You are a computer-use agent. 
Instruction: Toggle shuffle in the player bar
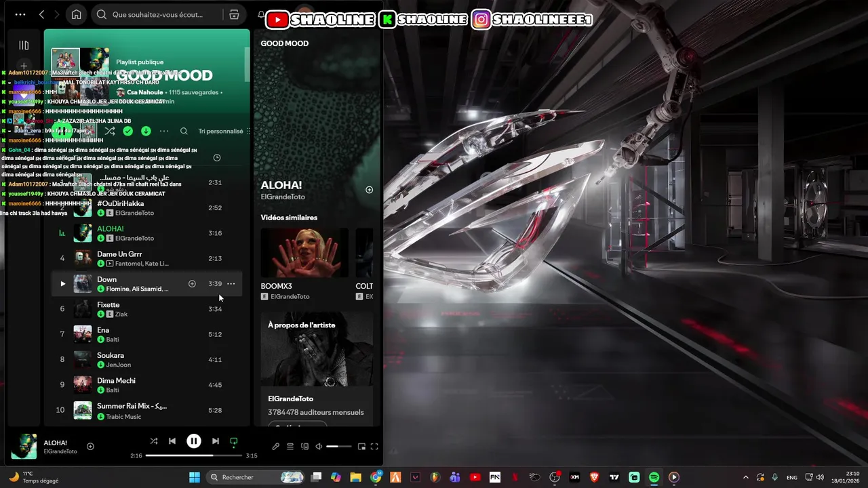click(154, 441)
